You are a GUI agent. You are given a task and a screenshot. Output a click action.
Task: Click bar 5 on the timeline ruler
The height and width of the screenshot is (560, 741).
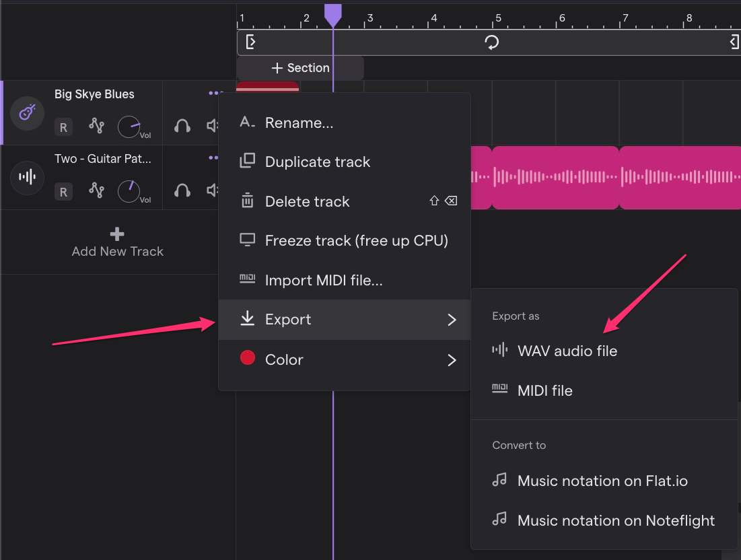pyautogui.click(x=498, y=18)
